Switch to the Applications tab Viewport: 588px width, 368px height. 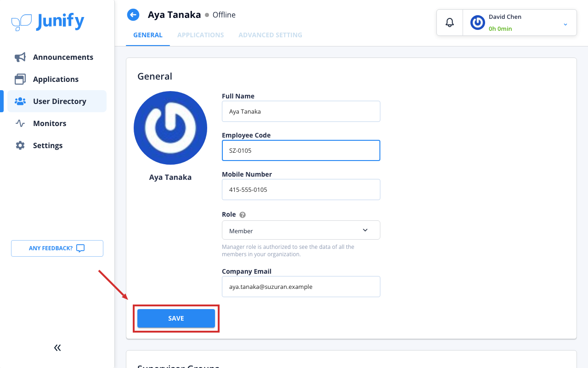(201, 35)
